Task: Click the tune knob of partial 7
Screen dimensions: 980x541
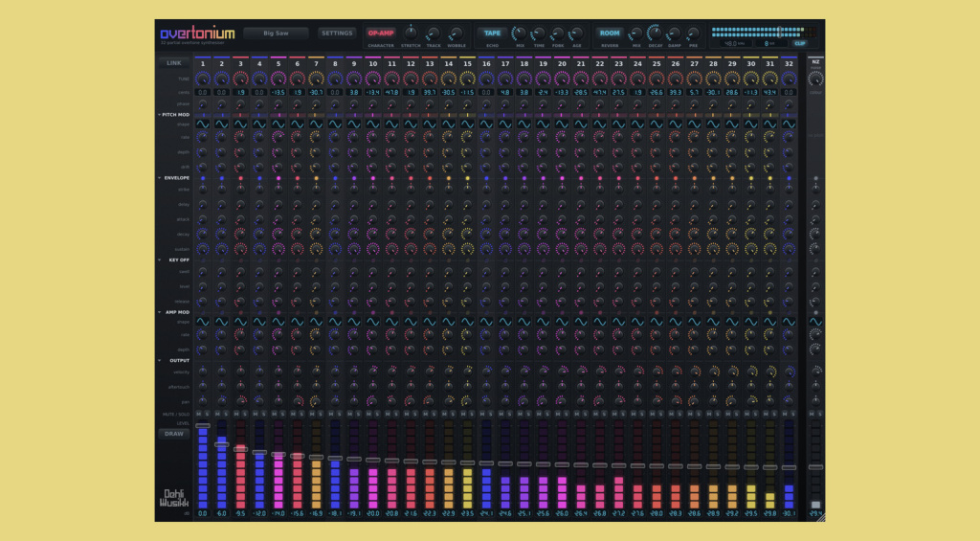Action: coord(316,79)
